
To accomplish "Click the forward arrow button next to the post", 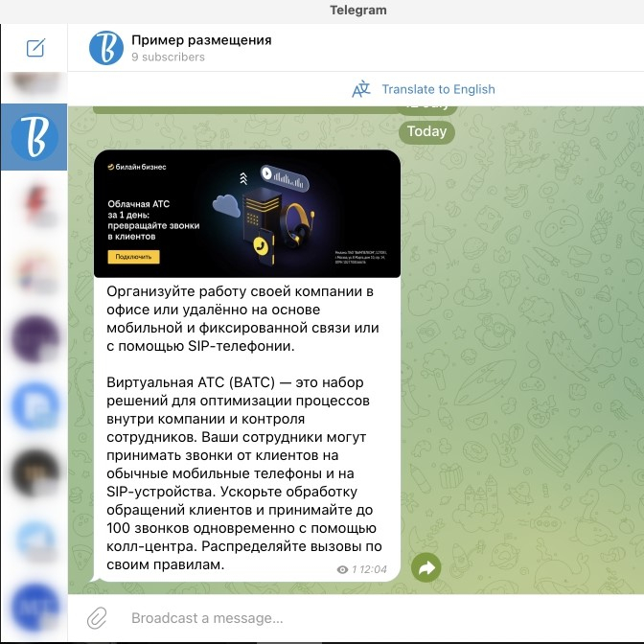I will click(x=425, y=567).
